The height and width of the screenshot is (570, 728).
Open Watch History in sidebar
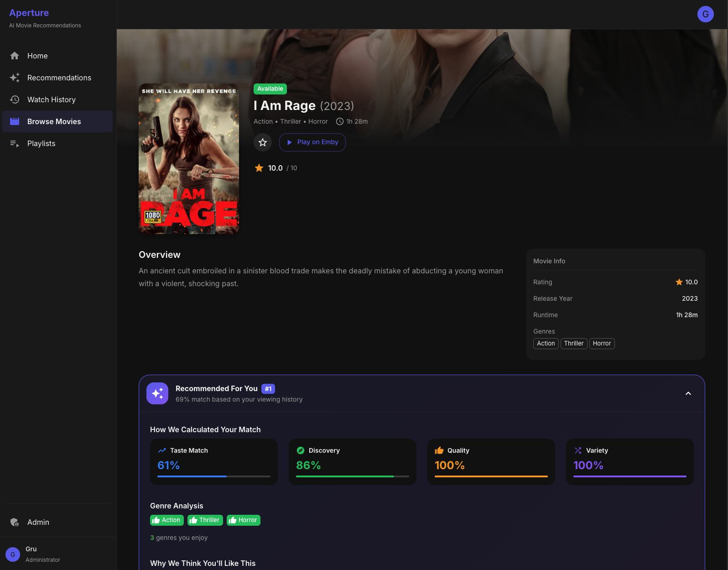tap(57, 99)
